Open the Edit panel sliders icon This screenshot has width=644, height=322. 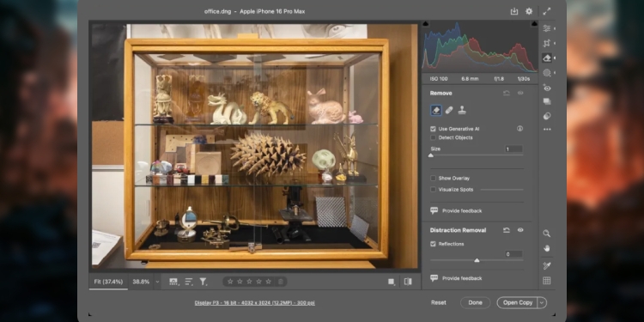pos(547,28)
